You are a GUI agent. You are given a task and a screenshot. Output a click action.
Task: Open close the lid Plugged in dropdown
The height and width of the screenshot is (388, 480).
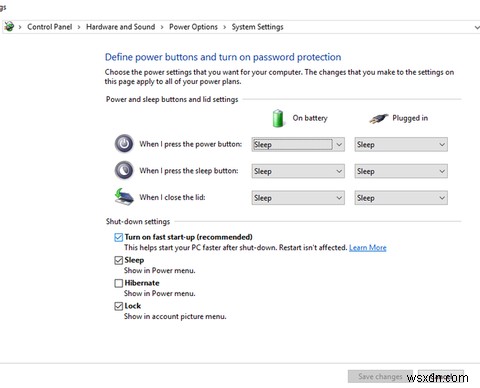pyautogui.click(x=401, y=198)
